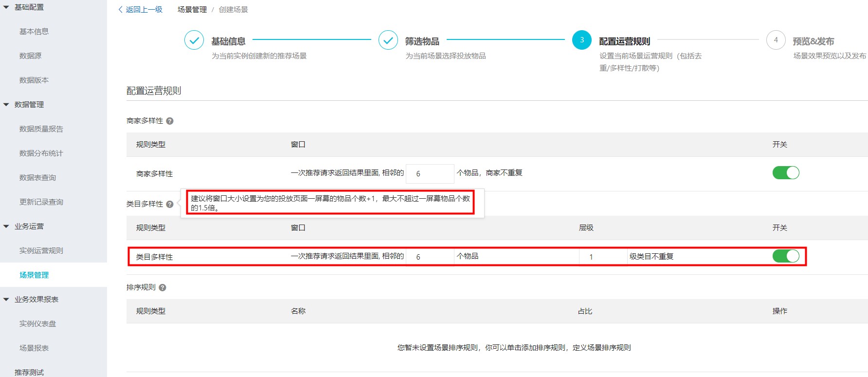Open 数据表查询 in the sidebar
Image resolution: width=868 pixels, height=377 pixels.
tap(37, 178)
